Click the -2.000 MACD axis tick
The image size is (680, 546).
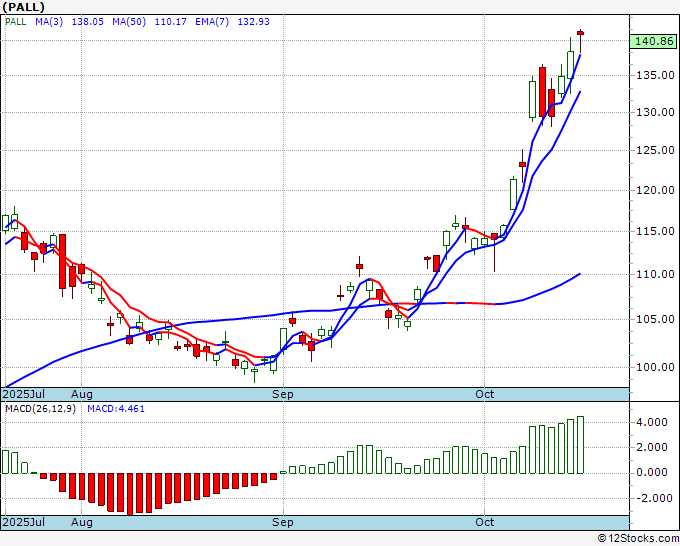652,498
